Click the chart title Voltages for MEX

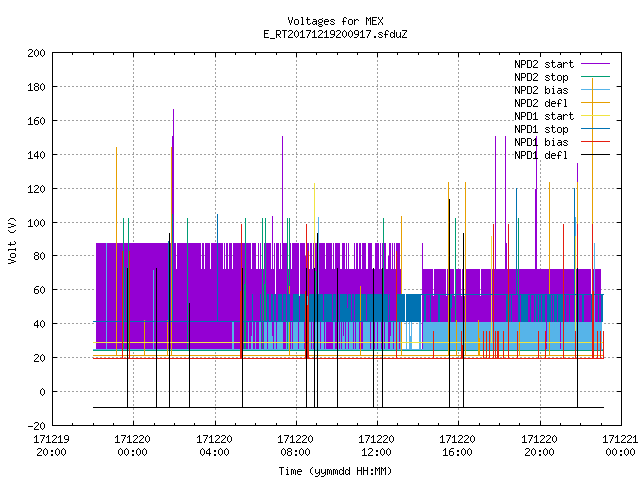pyautogui.click(x=335, y=21)
